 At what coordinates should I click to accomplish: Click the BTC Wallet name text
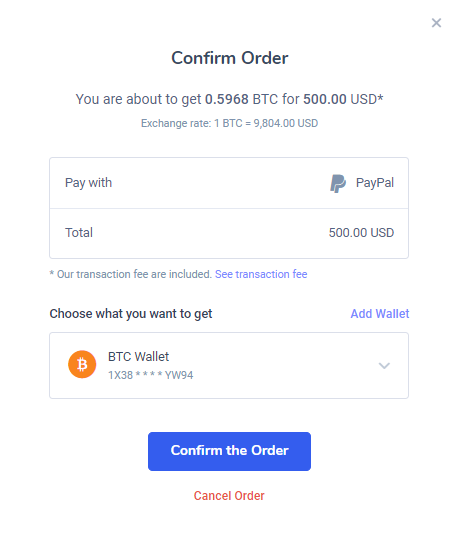pyautogui.click(x=138, y=357)
